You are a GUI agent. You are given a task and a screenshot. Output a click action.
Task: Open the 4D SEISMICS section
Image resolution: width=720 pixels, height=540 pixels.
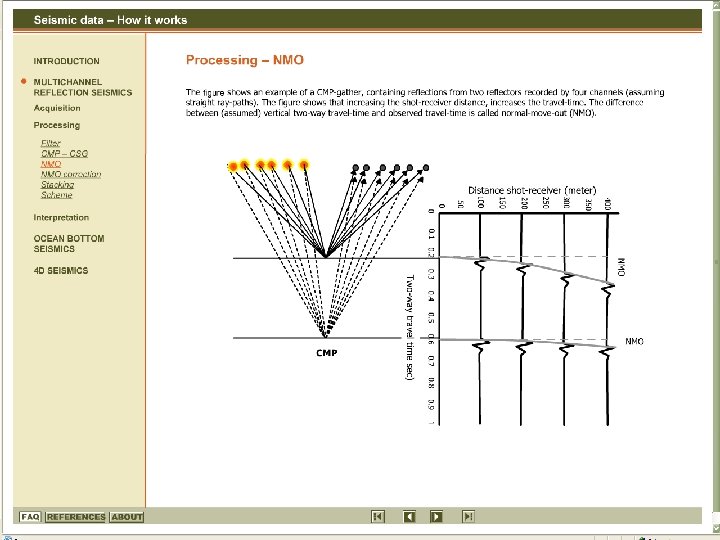pos(61,270)
